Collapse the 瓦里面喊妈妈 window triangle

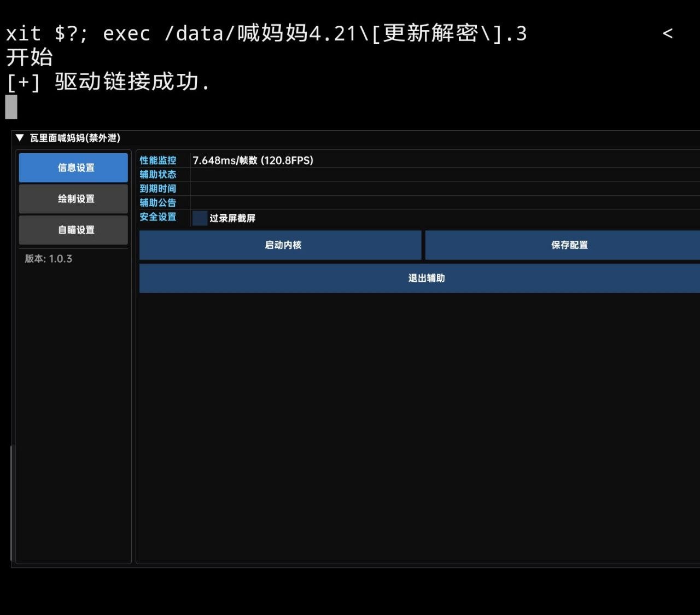pyautogui.click(x=20, y=138)
